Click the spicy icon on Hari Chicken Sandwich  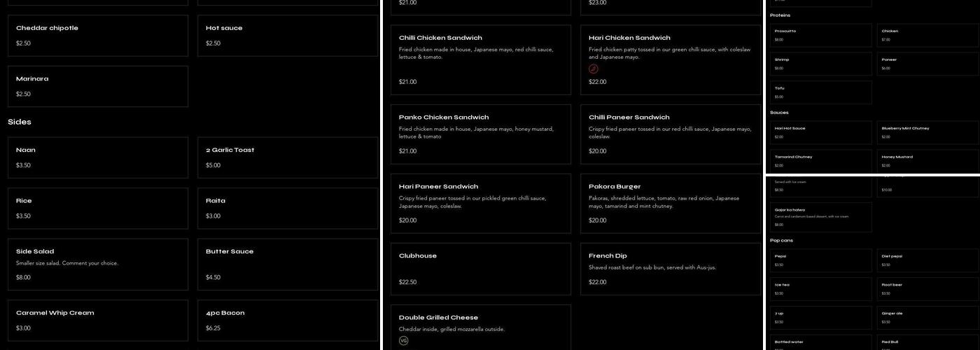click(x=594, y=69)
